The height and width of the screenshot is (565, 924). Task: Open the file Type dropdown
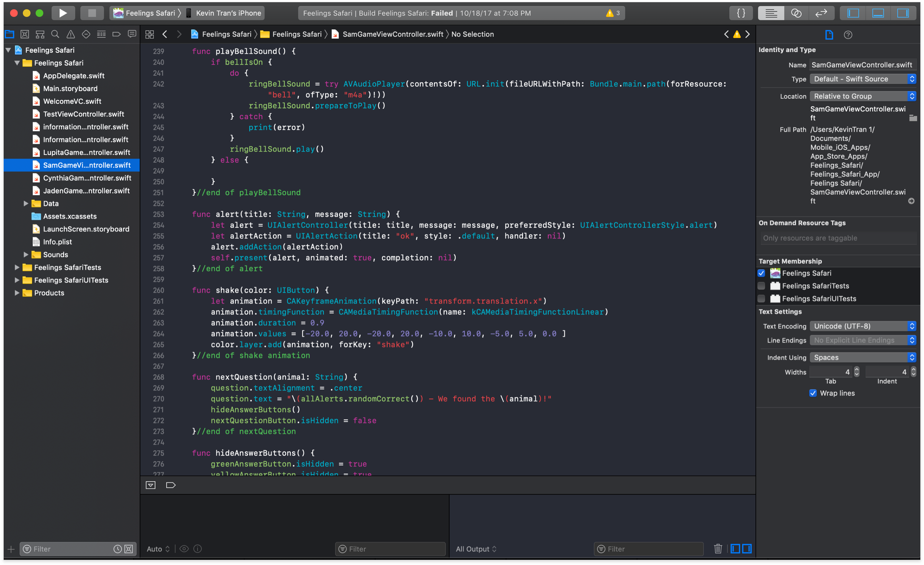(862, 79)
